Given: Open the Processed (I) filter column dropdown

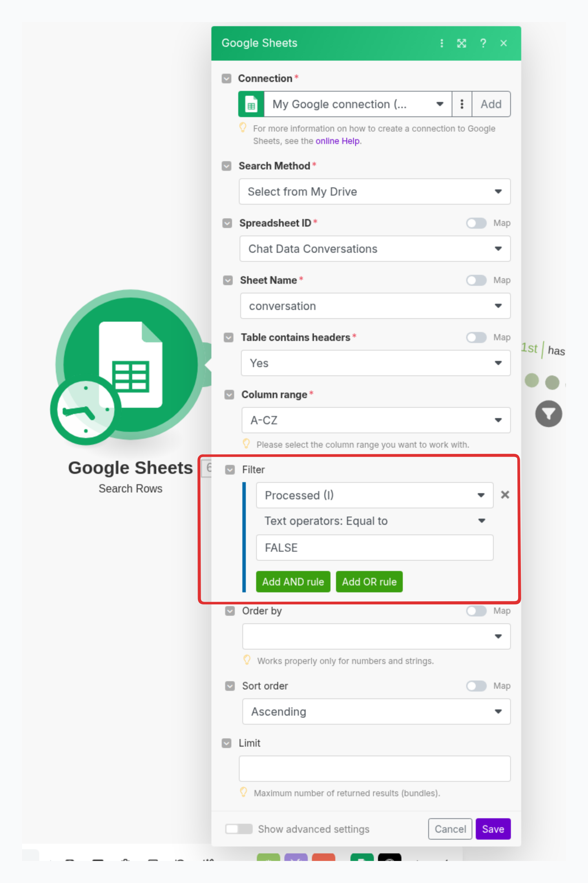Looking at the screenshot, I should click(375, 495).
